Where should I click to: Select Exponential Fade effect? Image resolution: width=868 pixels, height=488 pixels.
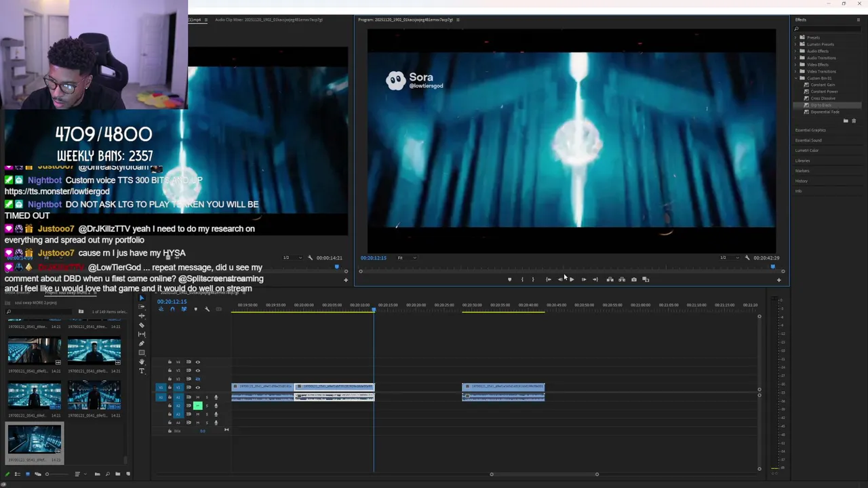pyautogui.click(x=825, y=112)
